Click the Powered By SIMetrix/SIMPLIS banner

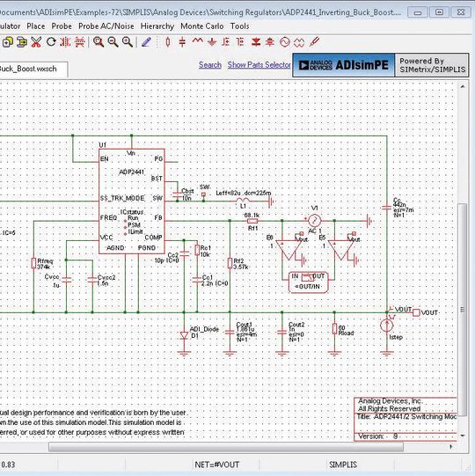pyautogui.click(x=432, y=65)
